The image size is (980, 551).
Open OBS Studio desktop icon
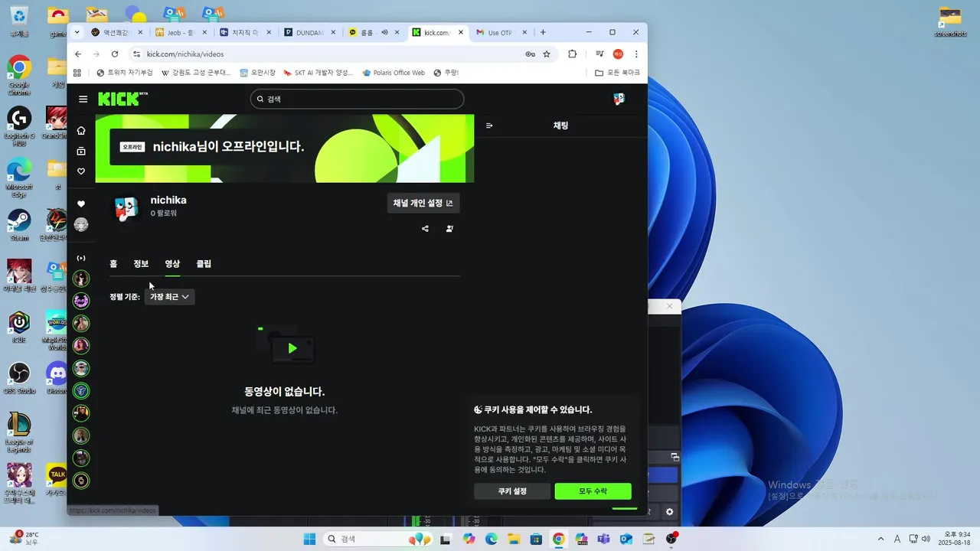coord(19,378)
